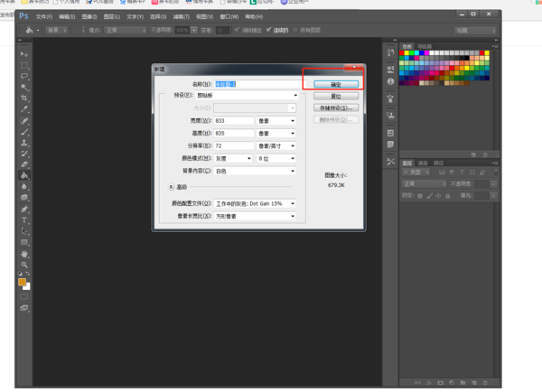Open the 滤镜(T) menu
The width and height of the screenshot is (542, 392).
pos(182,16)
